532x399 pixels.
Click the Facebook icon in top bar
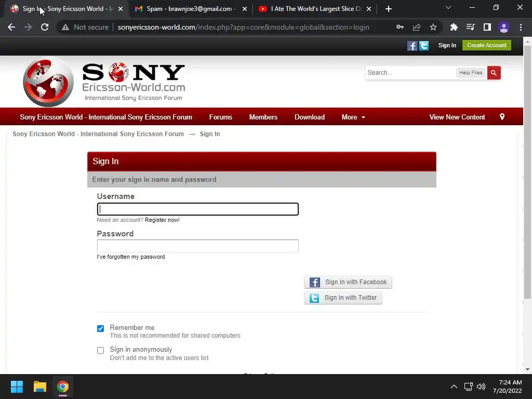click(412, 46)
